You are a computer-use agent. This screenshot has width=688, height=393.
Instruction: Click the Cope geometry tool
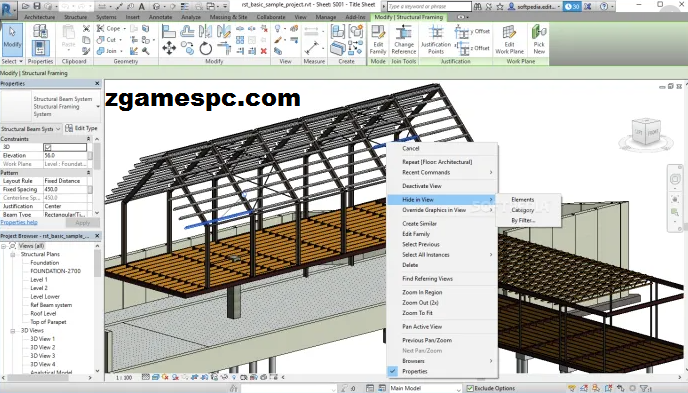111,29
